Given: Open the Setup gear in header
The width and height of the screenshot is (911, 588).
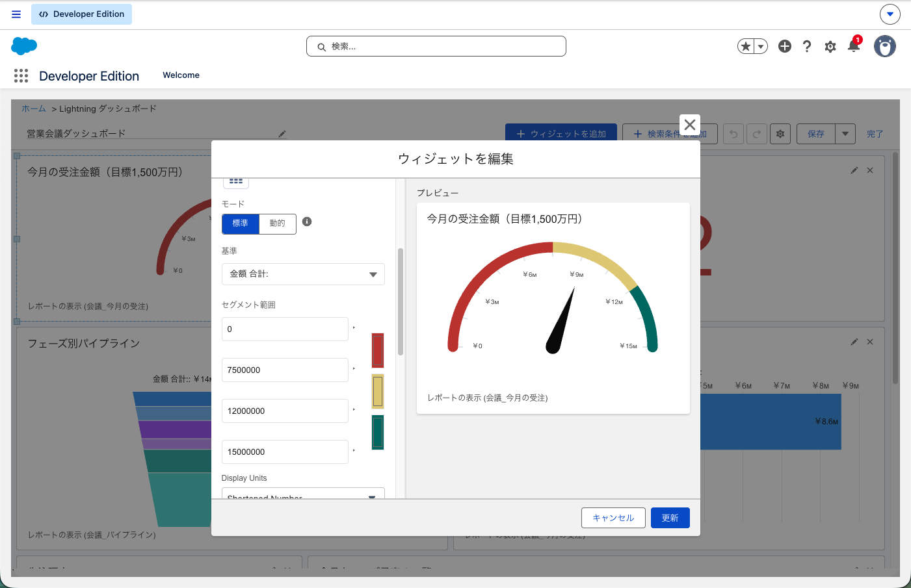Looking at the screenshot, I should click(830, 46).
